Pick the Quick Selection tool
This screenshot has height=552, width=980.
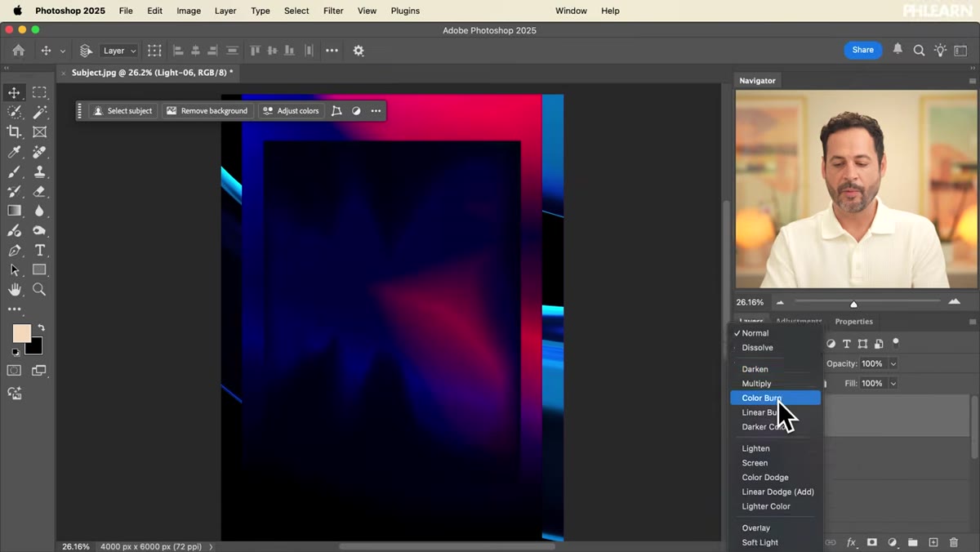click(14, 112)
